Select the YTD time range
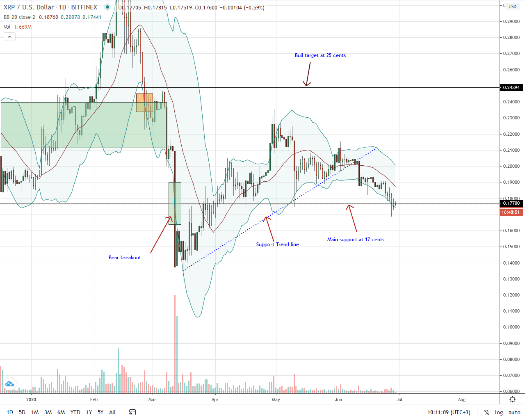 (x=75, y=412)
